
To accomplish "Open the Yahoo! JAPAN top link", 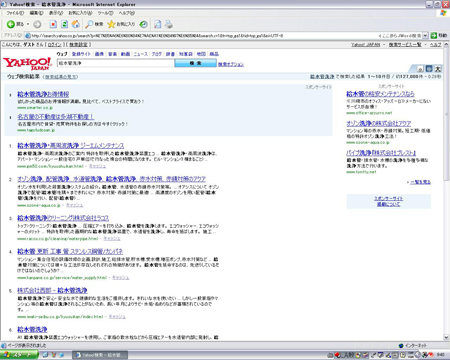I will (x=365, y=45).
